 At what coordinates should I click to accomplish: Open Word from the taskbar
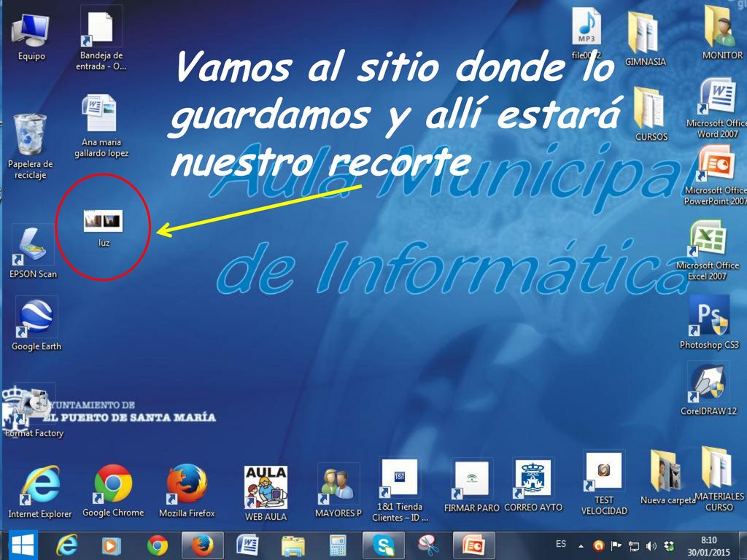pos(248,545)
